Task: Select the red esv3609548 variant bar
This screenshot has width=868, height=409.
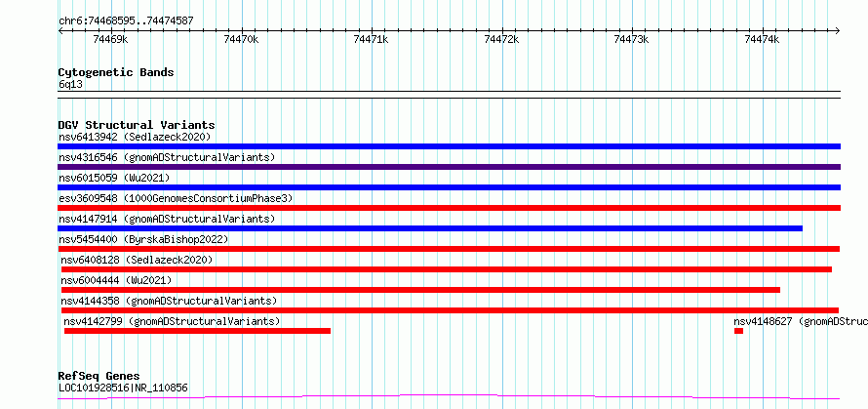Action: point(449,208)
